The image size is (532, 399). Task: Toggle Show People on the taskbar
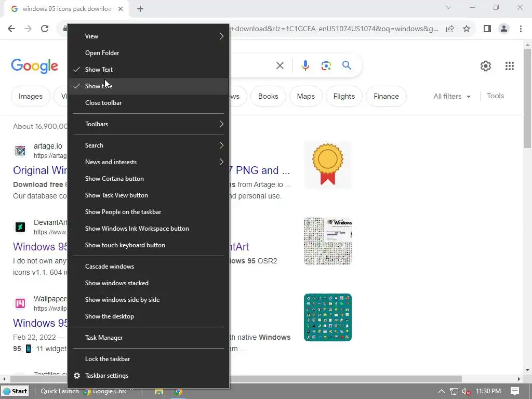point(148,212)
